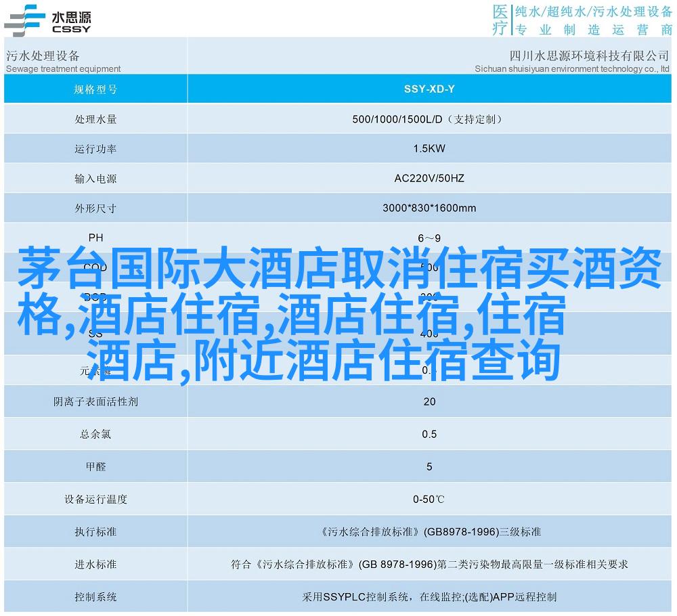Click the Sewage treatment equipment subtitle

point(64,68)
